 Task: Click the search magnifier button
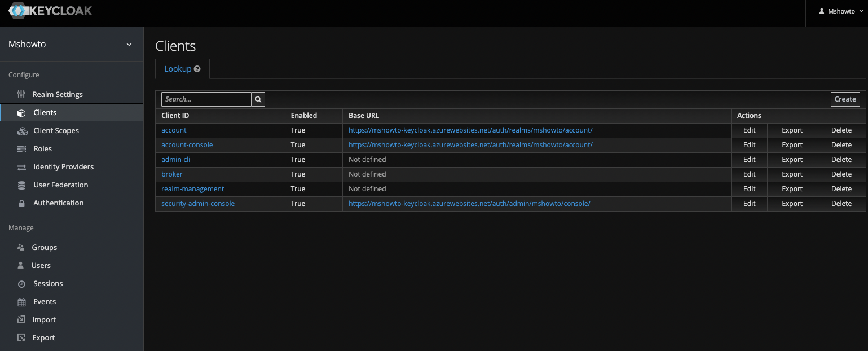coord(258,99)
